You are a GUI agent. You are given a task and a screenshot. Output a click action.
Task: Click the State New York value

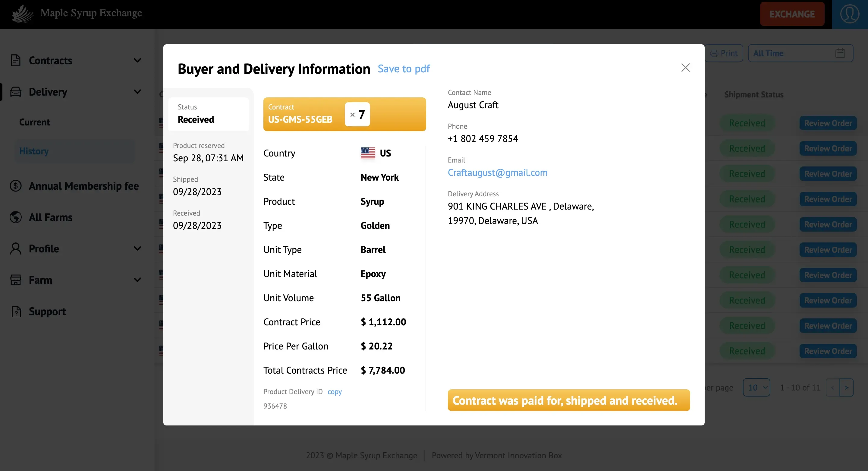[379, 177]
